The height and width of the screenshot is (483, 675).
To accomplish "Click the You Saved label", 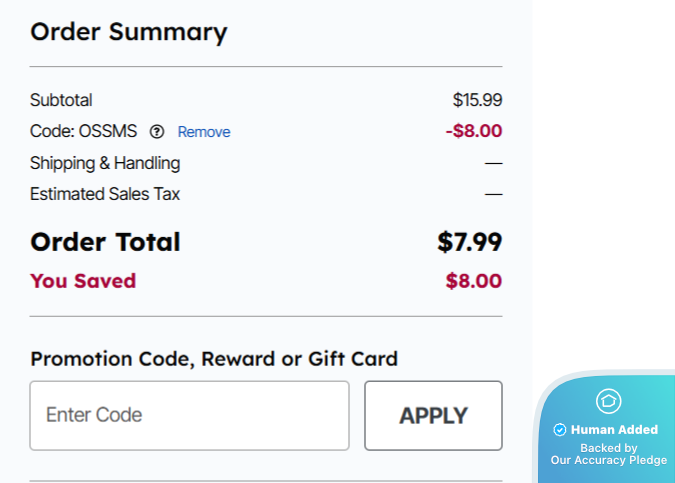I will click(83, 281).
